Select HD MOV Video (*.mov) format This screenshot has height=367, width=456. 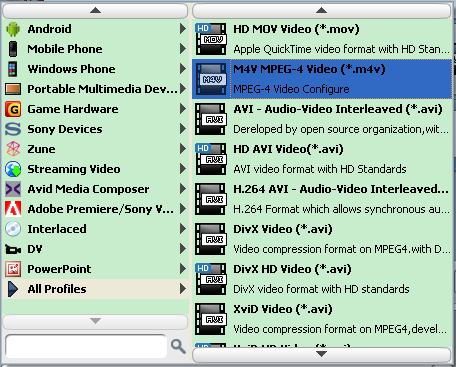(x=322, y=39)
